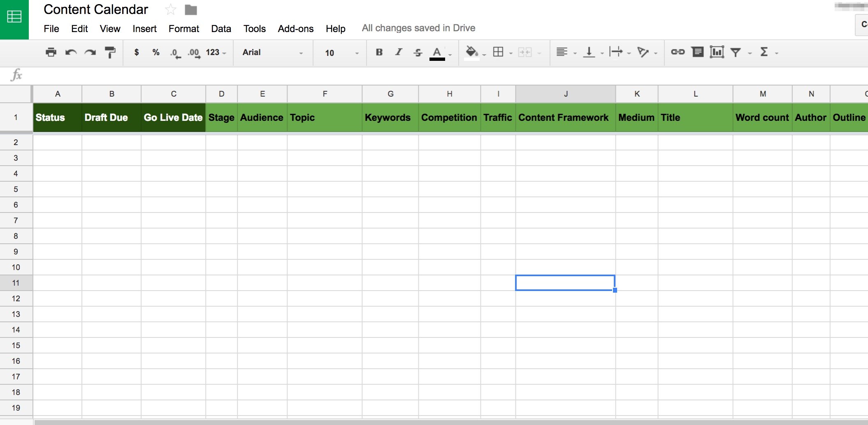Select the Content Framework header cell

[x=566, y=118]
